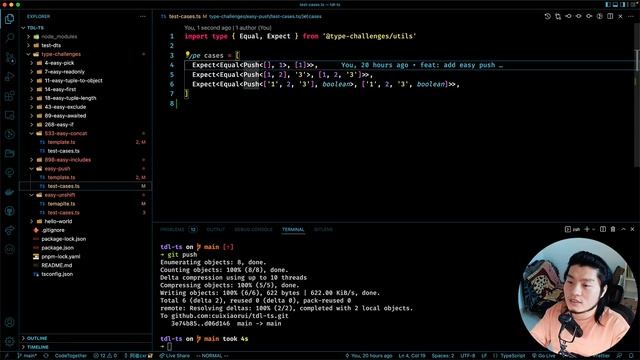640x360 pixels.
Task: Open the Manage gear icon
Action: click(9, 341)
